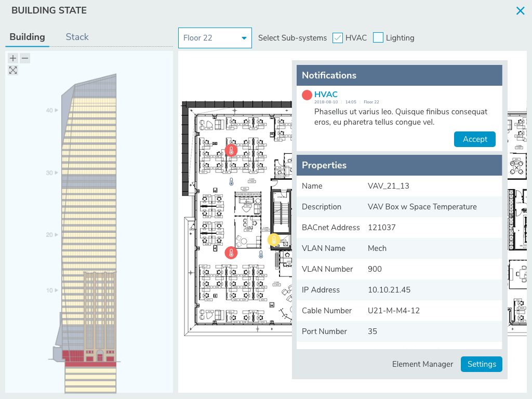Click floor 40 marker on building
Viewport: 532px width, 399px height.
[52, 110]
